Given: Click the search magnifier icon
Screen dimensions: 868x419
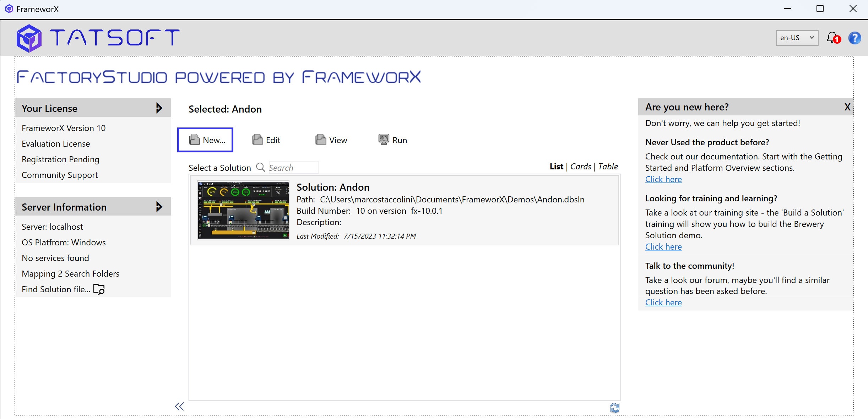Looking at the screenshot, I should (x=261, y=167).
